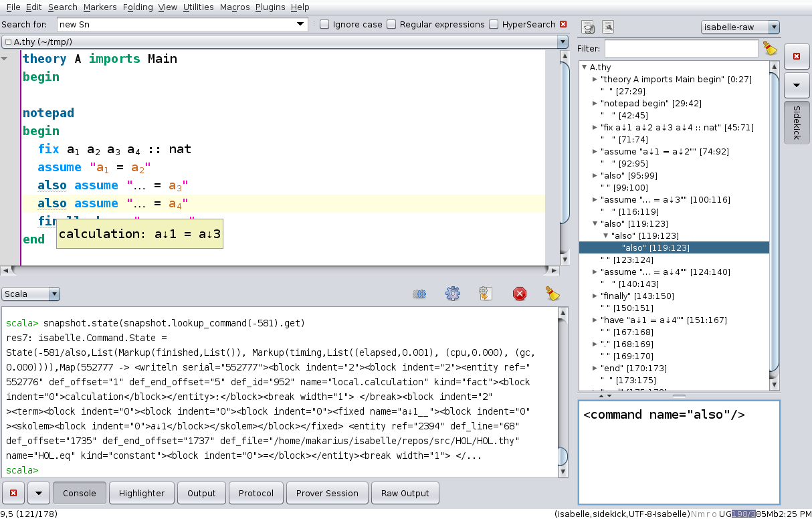Open the bottom dock dropdown arrow button
Screen dimensions: 812x519
tap(38, 493)
